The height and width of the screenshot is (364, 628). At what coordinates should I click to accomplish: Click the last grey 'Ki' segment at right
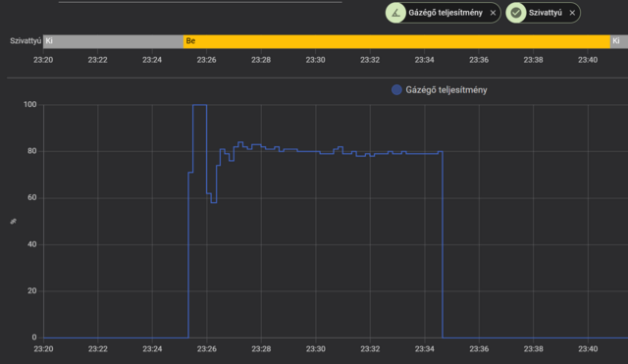pos(619,41)
